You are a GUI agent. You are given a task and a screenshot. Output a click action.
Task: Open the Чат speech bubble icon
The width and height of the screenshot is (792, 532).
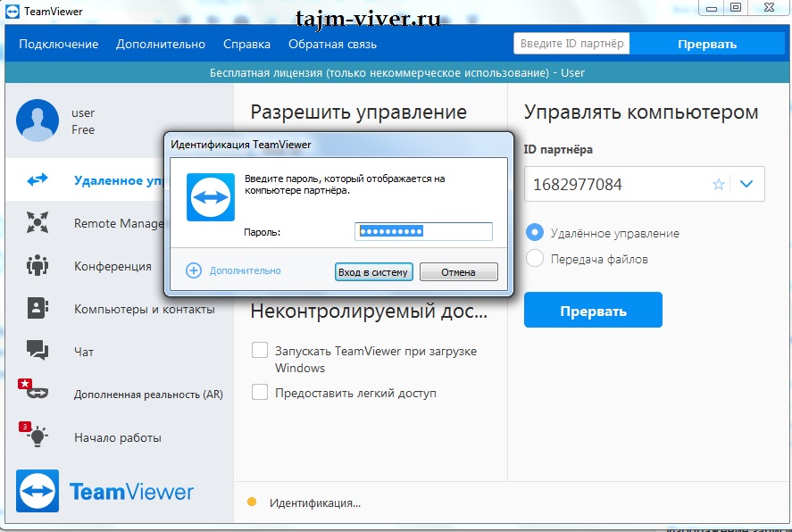click(38, 351)
